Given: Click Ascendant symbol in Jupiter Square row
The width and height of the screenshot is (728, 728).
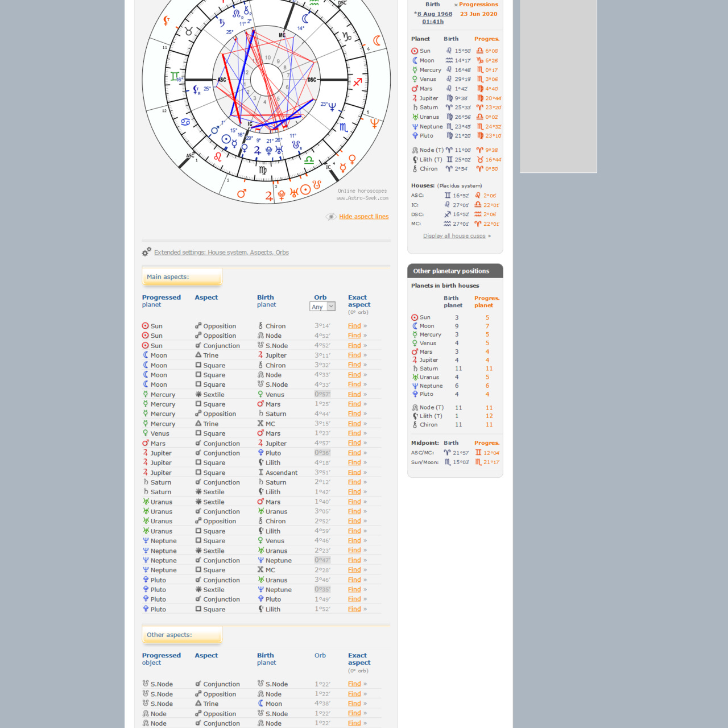Looking at the screenshot, I should click(x=260, y=473).
